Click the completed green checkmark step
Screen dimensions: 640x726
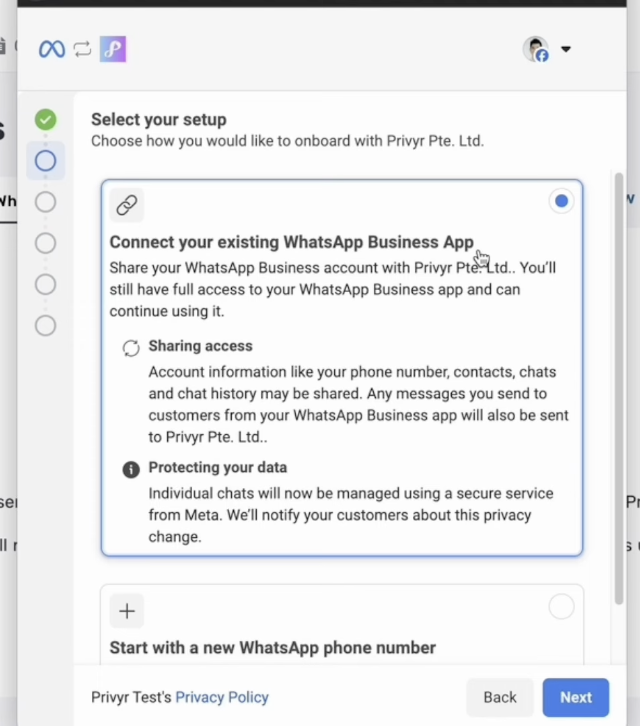coord(45,119)
